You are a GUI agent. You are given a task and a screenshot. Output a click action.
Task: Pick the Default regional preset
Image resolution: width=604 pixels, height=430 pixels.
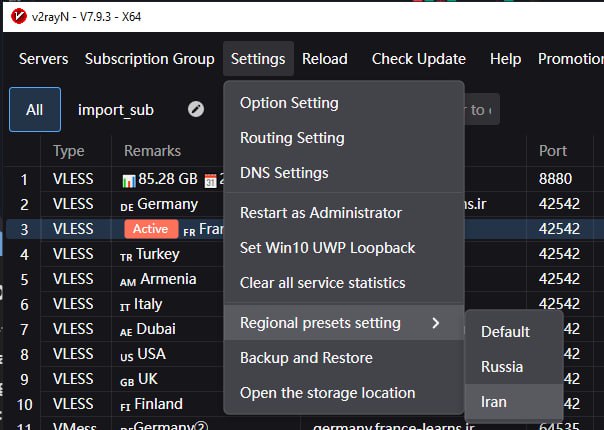[514, 332]
